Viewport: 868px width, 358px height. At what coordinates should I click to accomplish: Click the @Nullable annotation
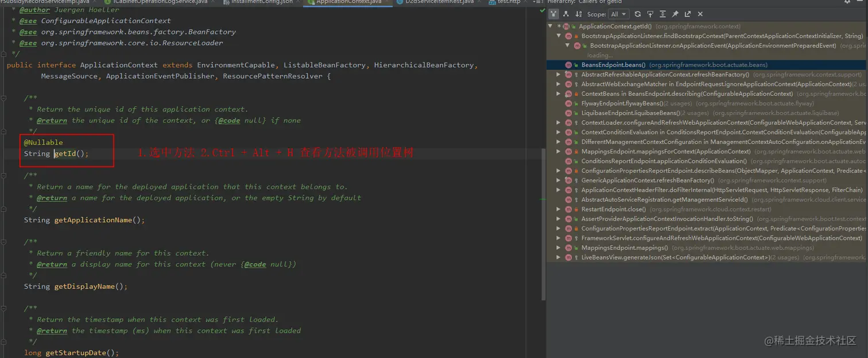coord(44,143)
